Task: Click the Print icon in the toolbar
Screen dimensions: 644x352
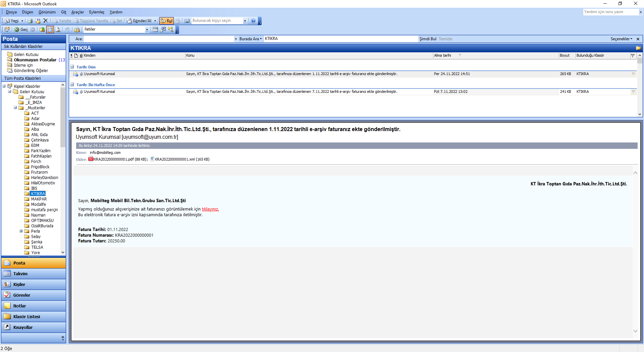Action: [x=30, y=21]
